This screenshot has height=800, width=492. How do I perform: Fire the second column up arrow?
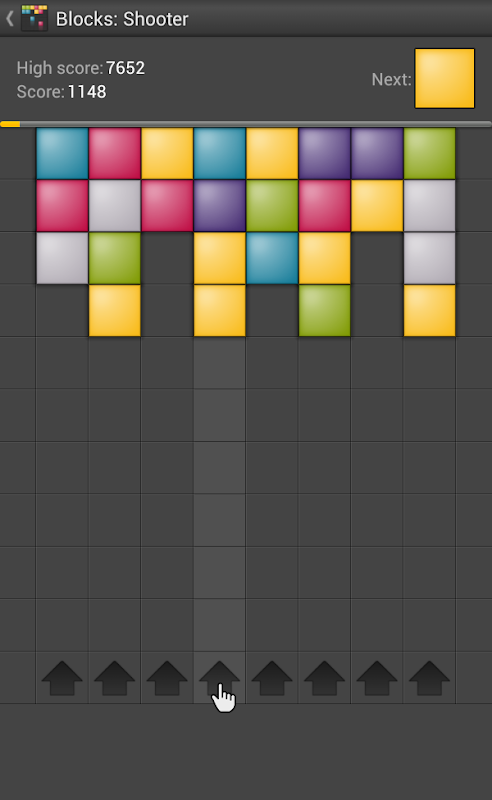(x=114, y=678)
